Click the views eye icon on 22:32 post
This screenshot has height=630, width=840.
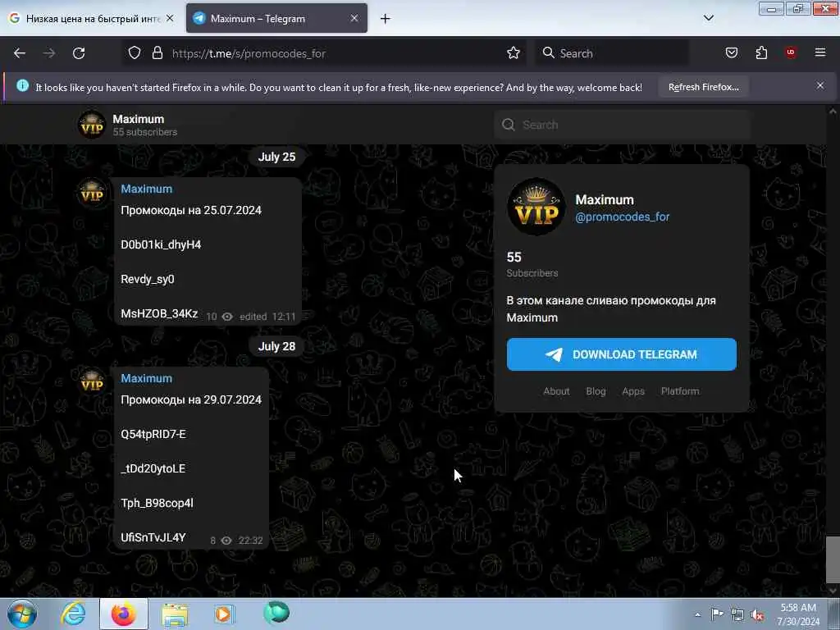coord(226,541)
